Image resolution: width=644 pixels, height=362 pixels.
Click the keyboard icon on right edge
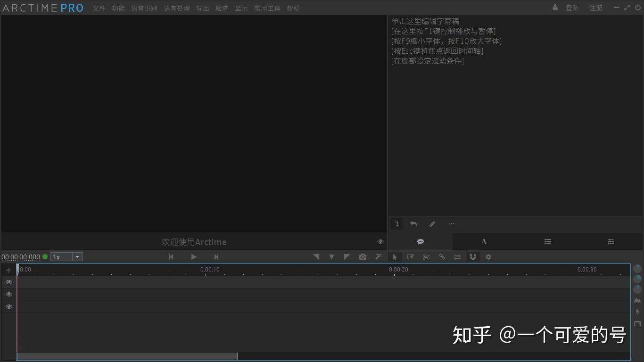coord(637,324)
